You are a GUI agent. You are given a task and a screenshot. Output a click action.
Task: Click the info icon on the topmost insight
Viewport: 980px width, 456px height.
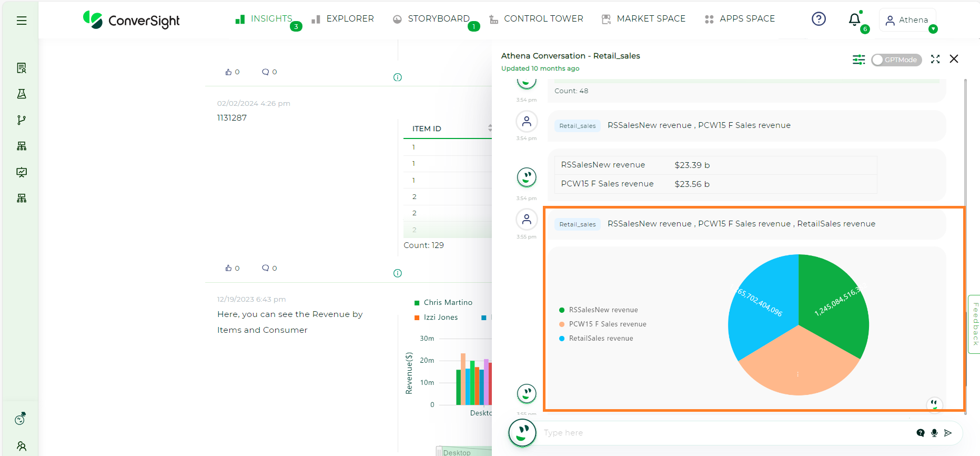tap(398, 77)
